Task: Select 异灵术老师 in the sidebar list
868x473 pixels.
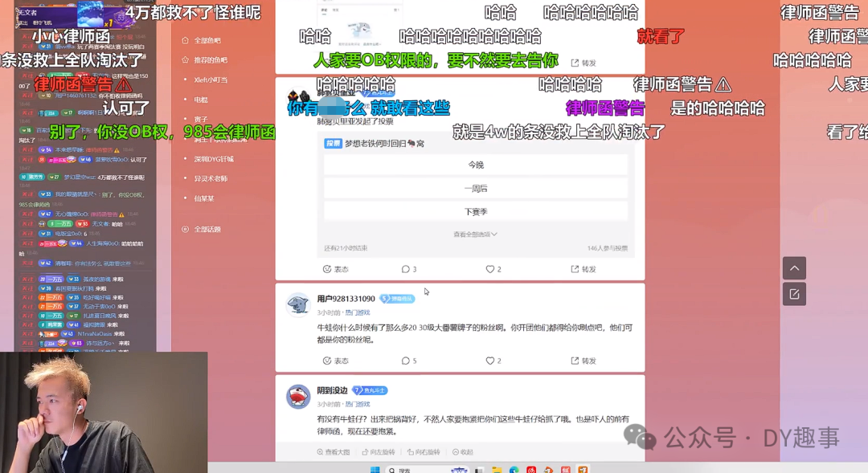Action: click(211, 179)
